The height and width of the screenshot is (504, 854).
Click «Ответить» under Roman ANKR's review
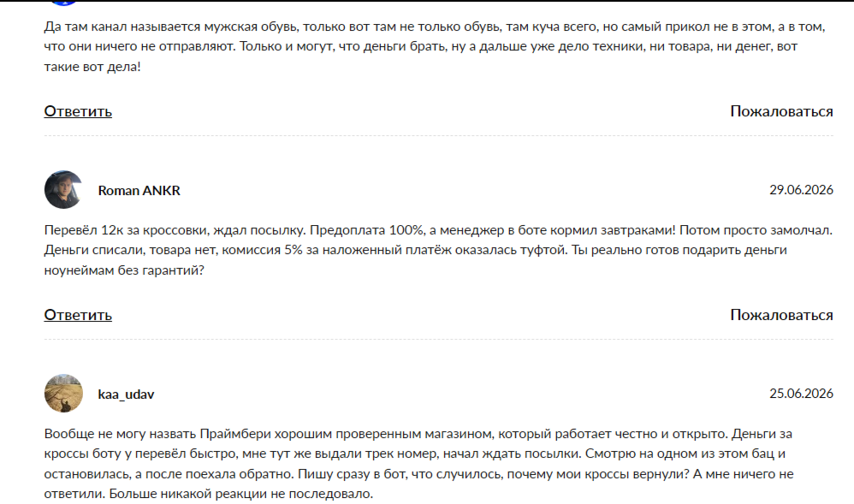(x=78, y=315)
